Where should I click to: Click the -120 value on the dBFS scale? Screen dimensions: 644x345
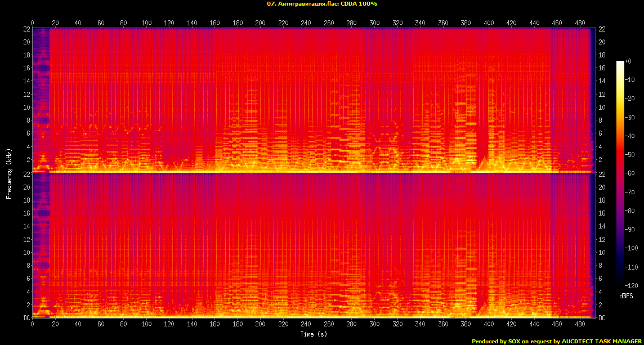pos(631,285)
